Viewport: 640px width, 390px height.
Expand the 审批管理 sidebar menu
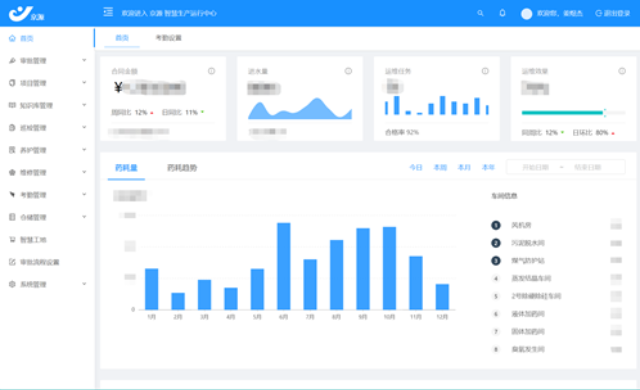tap(48, 61)
